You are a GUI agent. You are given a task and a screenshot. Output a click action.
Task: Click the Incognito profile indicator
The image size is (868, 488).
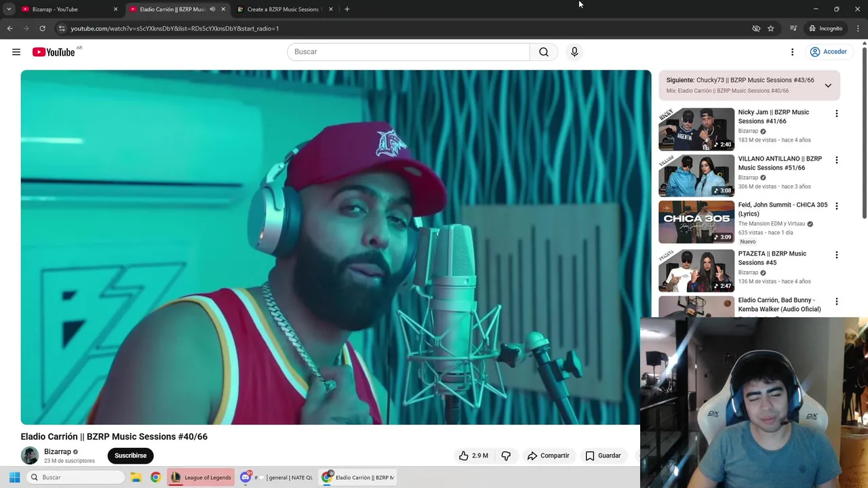(x=825, y=28)
